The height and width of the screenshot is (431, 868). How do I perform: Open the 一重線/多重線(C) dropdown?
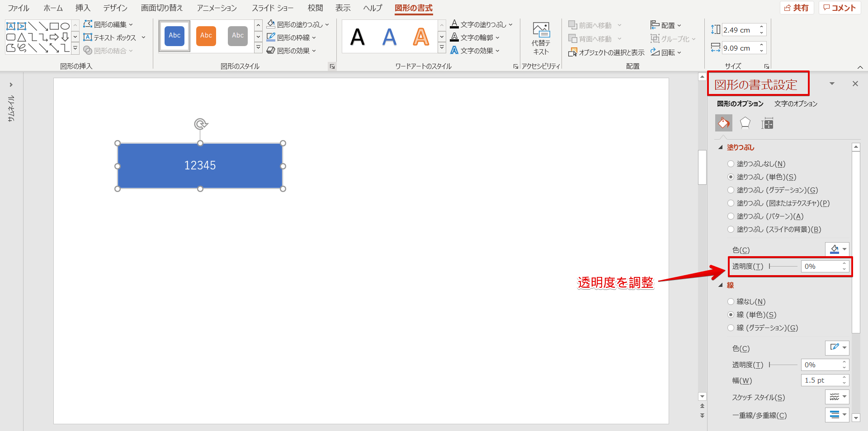pos(837,415)
